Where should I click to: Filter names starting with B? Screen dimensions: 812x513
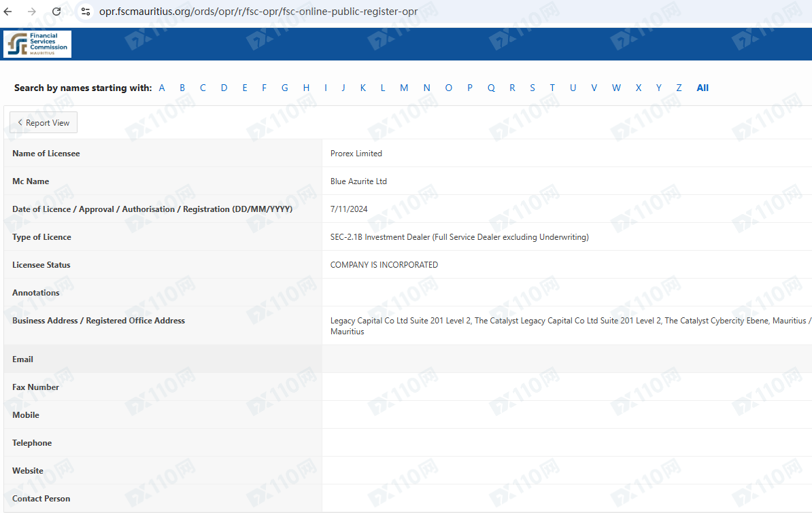pyautogui.click(x=182, y=88)
